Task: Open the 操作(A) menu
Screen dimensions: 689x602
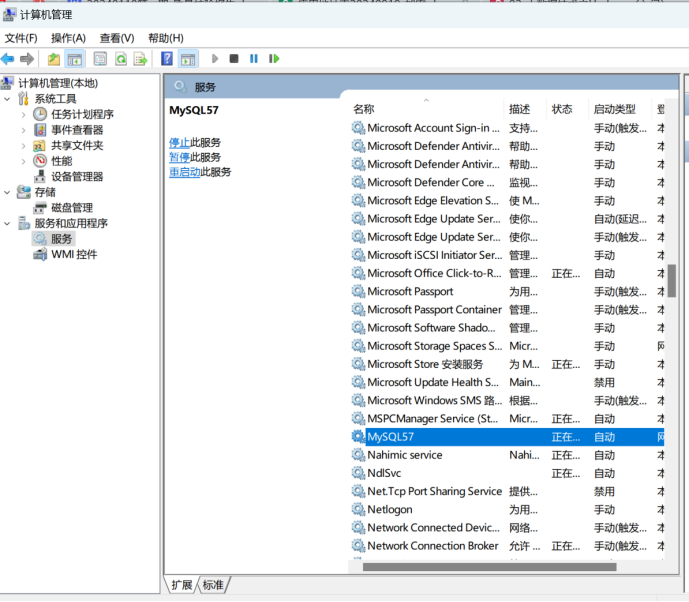Action: pyautogui.click(x=68, y=38)
